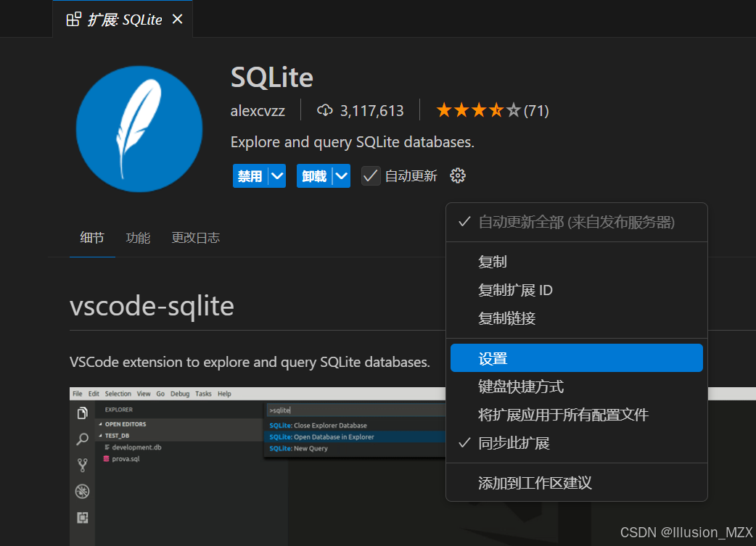756x546 pixels.
Task: Click the 3,117,613 install count
Action: click(x=371, y=111)
